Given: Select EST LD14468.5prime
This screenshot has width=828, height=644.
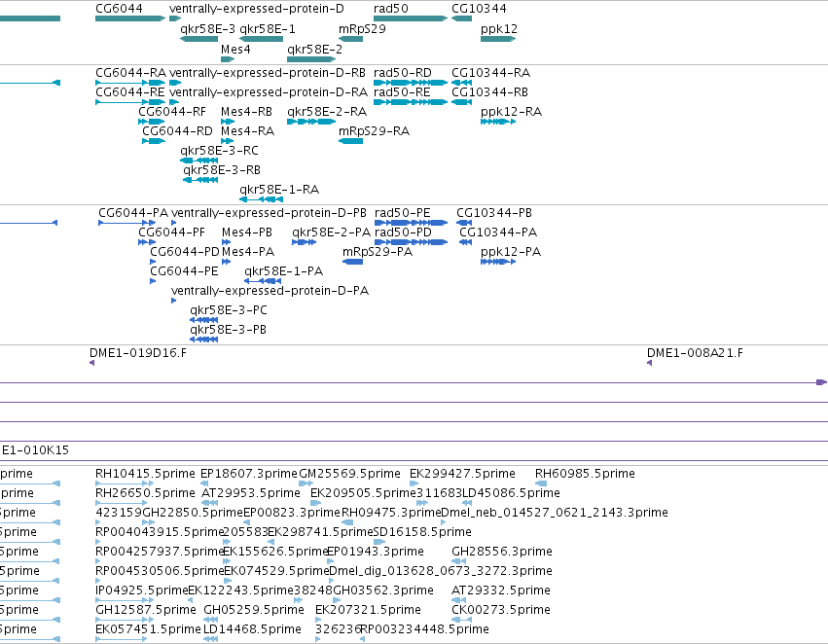Looking at the screenshot, I should pyautogui.click(x=252, y=629).
